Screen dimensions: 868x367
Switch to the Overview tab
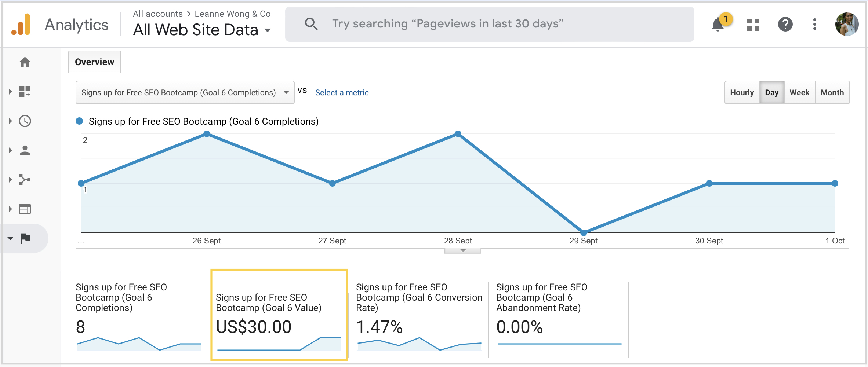tap(94, 62)
